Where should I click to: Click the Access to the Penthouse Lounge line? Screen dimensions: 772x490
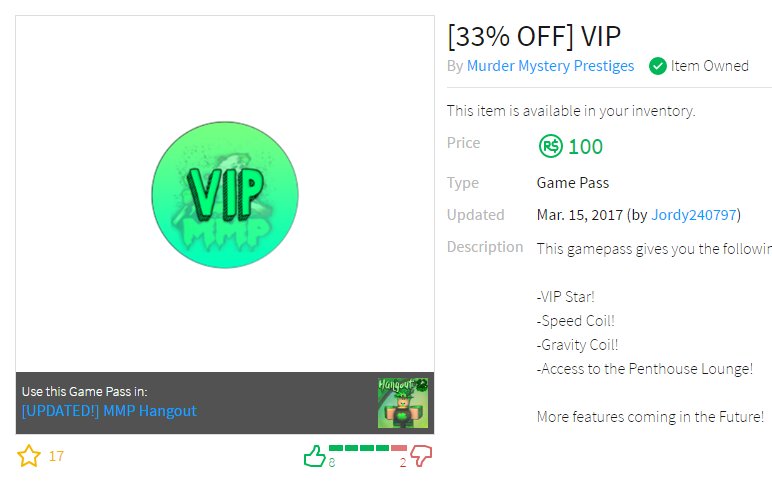[644, 369]
